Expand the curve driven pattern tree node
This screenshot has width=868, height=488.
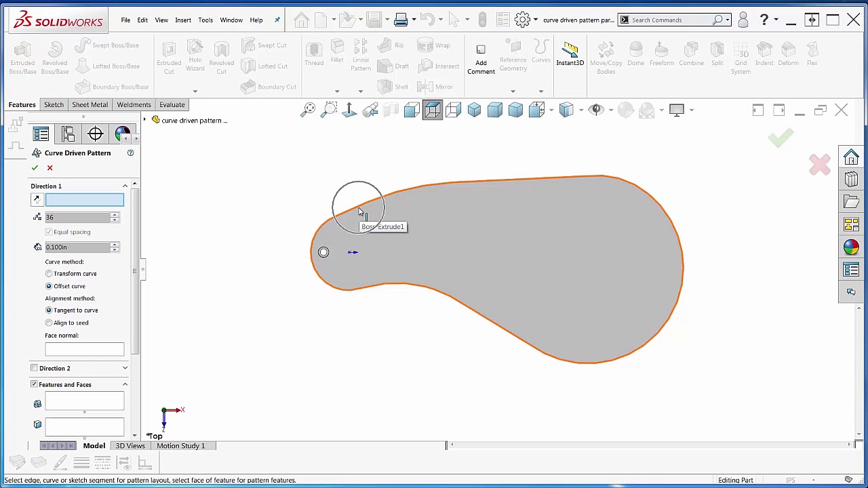144,120
